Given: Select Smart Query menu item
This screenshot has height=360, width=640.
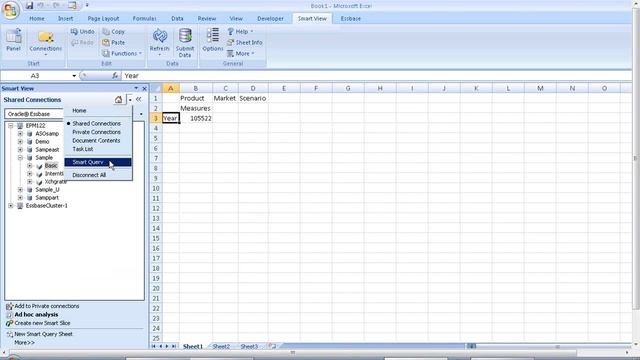Looking at the screenshot, I should (98, 162).
